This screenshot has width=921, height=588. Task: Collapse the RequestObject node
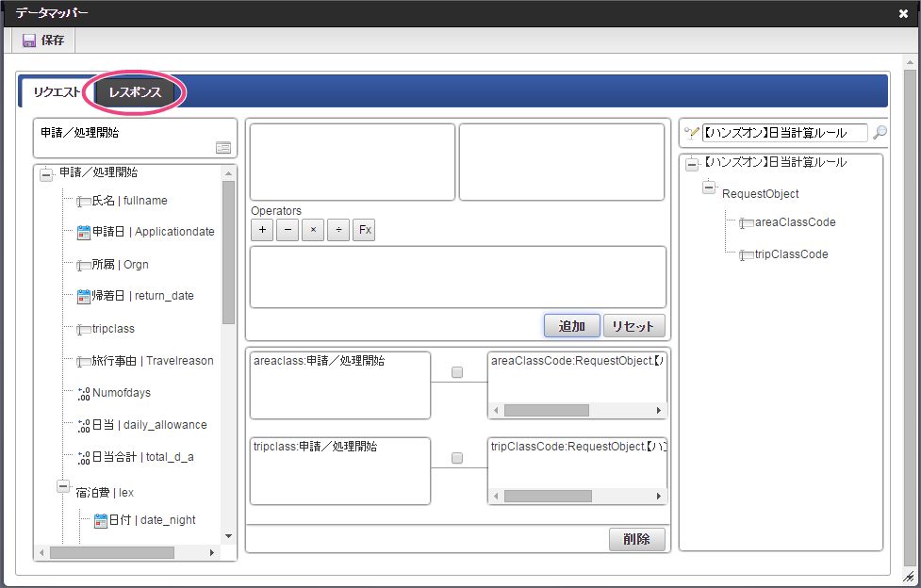709,188
